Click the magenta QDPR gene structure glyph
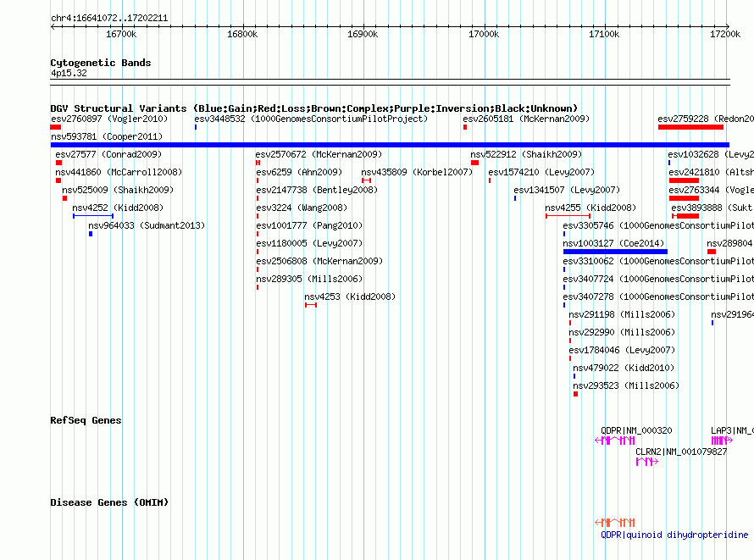Screen dimensions: 754x560 (615, 441)
